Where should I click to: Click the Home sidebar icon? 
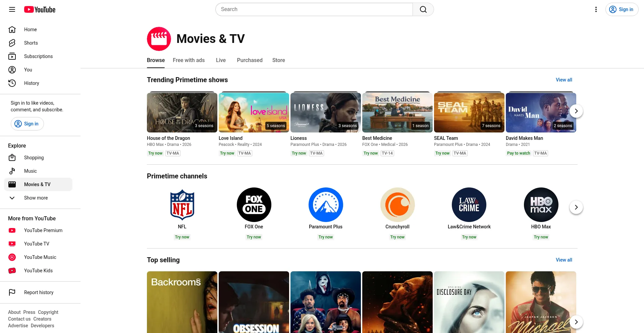12,30
